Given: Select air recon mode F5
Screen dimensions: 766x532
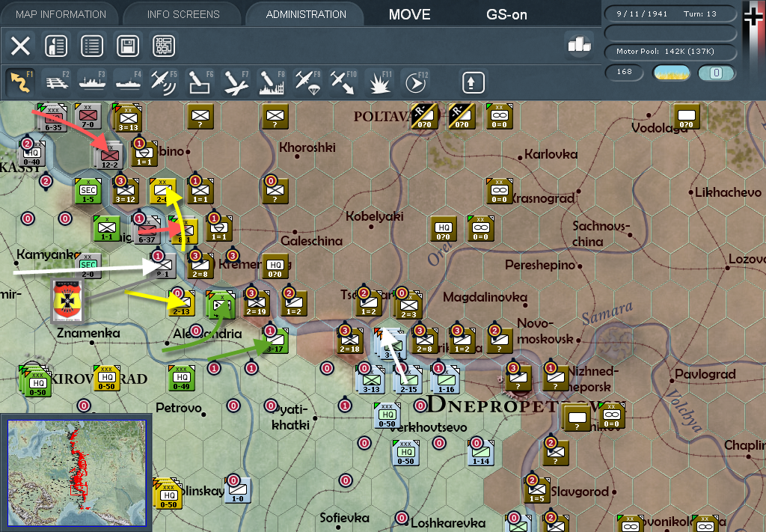Looking at the screenshot, I should click(x=164, y=82).
